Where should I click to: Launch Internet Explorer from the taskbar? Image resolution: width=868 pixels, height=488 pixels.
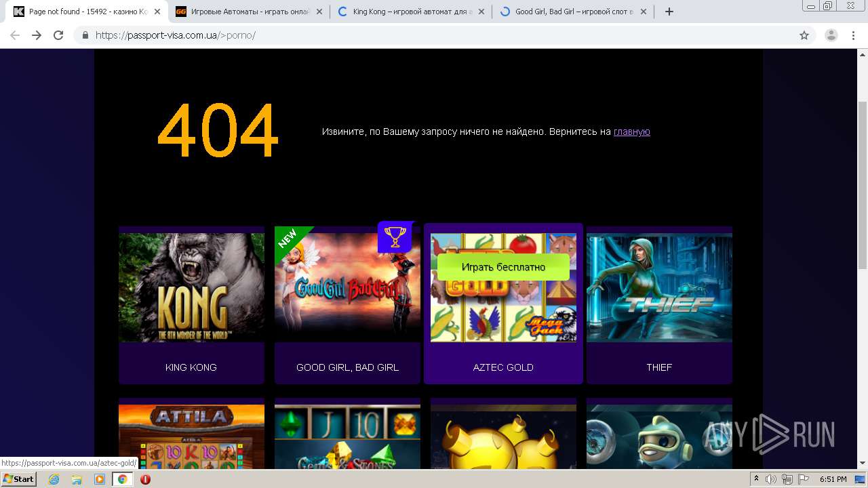click(54, 479)
